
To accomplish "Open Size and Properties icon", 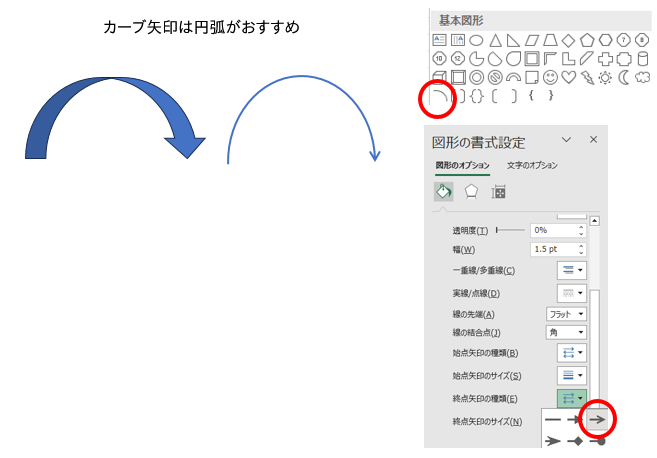I will point(499,192).
